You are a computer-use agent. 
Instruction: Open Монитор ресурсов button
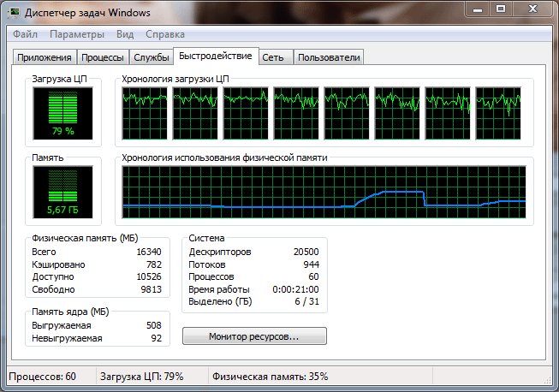[254, 336]
